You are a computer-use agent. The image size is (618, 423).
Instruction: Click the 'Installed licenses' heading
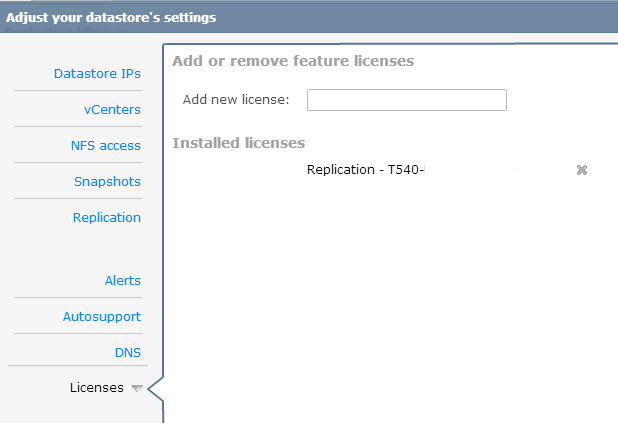click(238, 143)
